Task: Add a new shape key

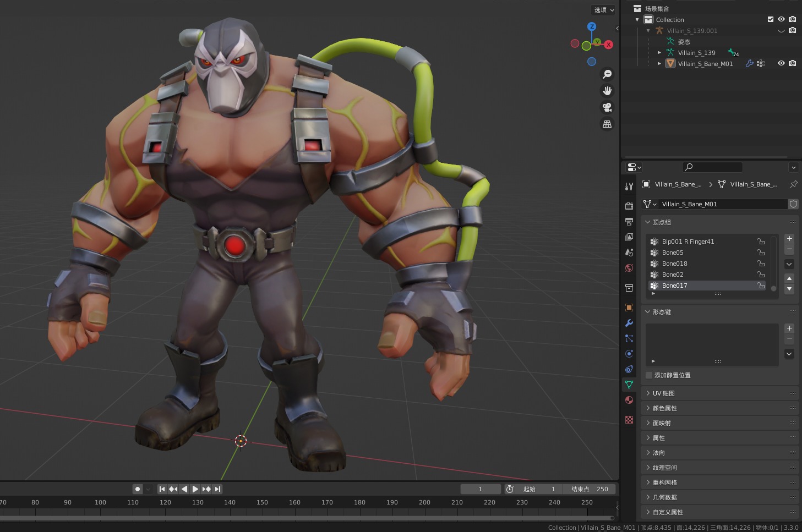Action: coord(789,328)
